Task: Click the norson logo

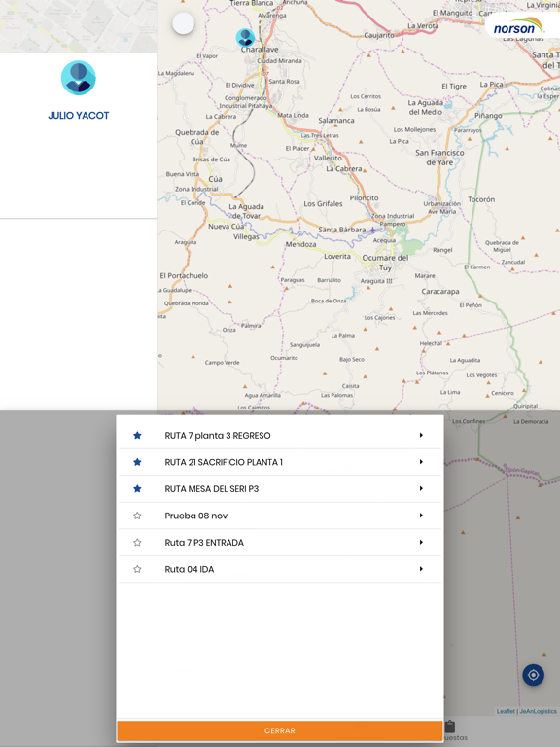Action: [x=518, y=27]
